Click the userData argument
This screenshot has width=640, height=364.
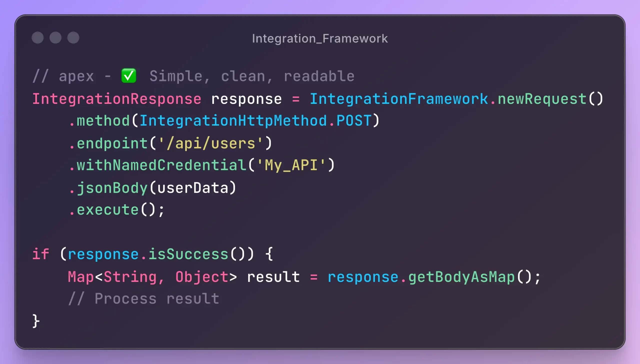(193, 188)
